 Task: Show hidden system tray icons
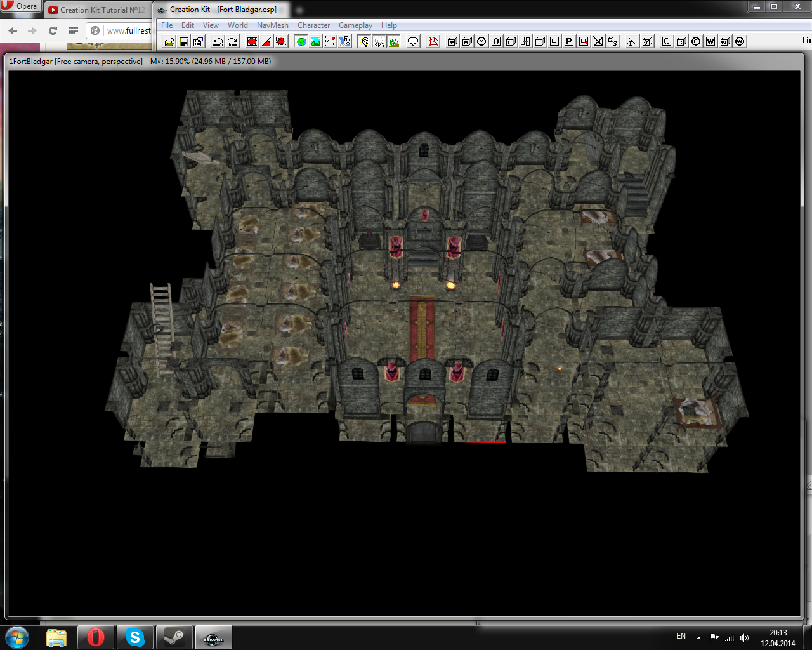[698, 638]
